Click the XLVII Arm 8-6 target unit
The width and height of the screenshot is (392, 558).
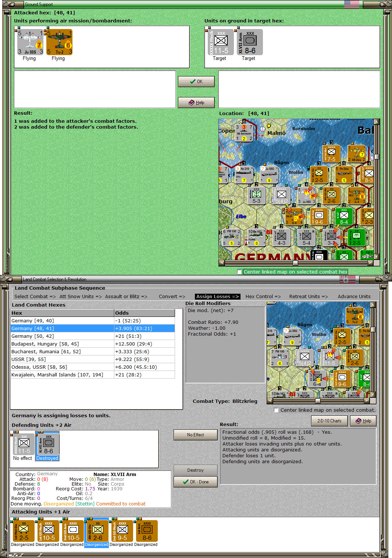(250, 42)
